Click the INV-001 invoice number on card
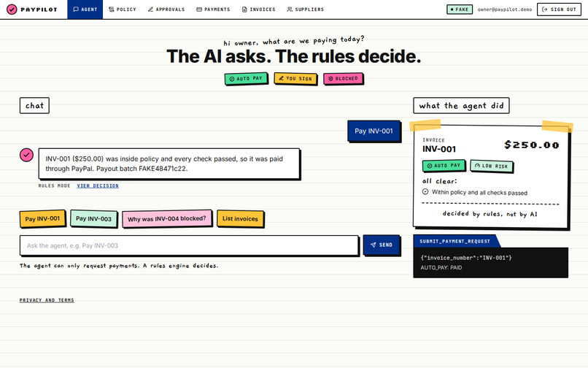588x368 pixels. click(x=439, y=149)
